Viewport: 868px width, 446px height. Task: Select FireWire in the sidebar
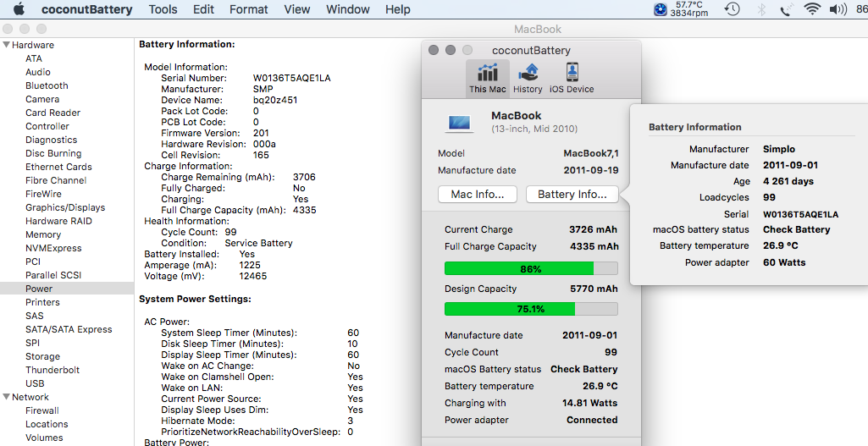43,194
